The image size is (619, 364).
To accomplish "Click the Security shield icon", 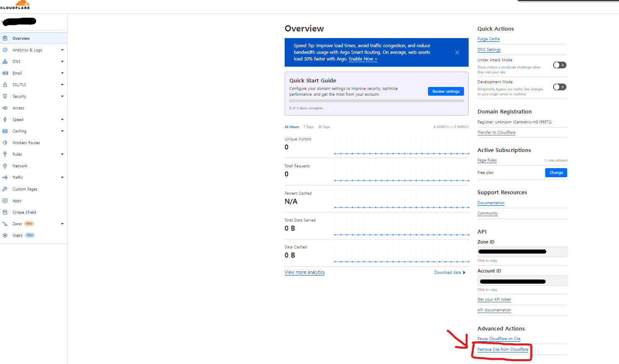I will point(5,96).
